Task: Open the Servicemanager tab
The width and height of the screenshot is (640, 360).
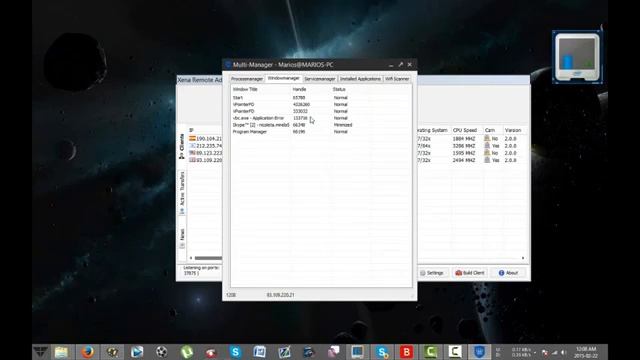Action: click(320, 79)
